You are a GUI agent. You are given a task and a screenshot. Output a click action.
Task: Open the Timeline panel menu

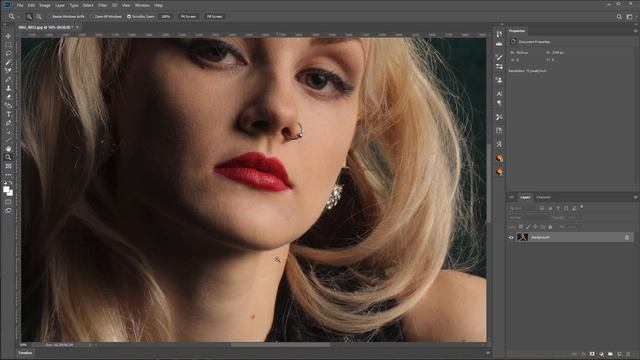pyautogui.click(x=488, y=353)
